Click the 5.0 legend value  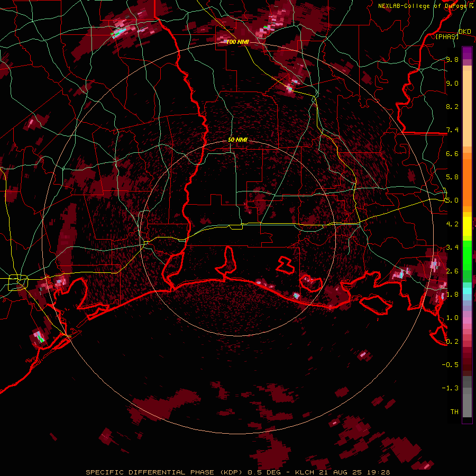(x=452, y=200)
